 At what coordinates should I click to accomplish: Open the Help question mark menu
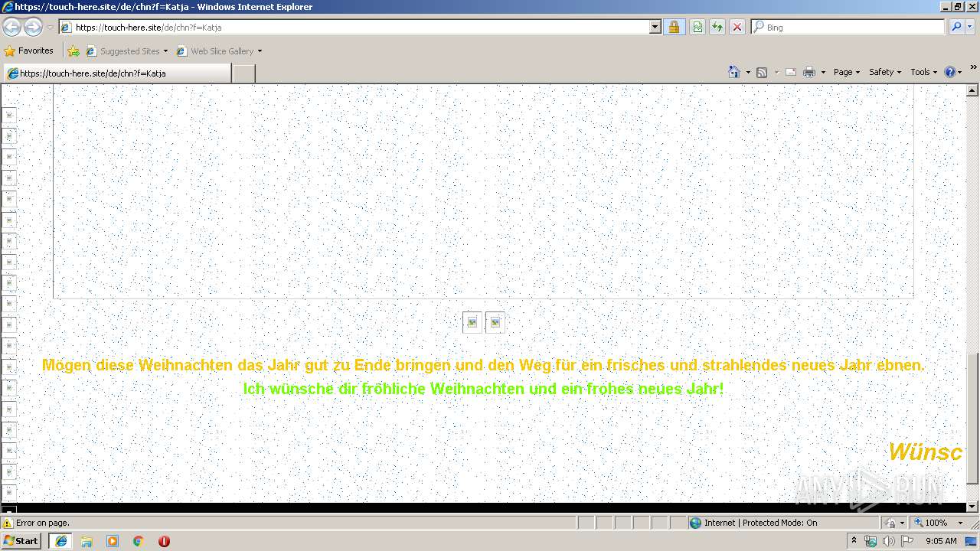tap(953, 72)
